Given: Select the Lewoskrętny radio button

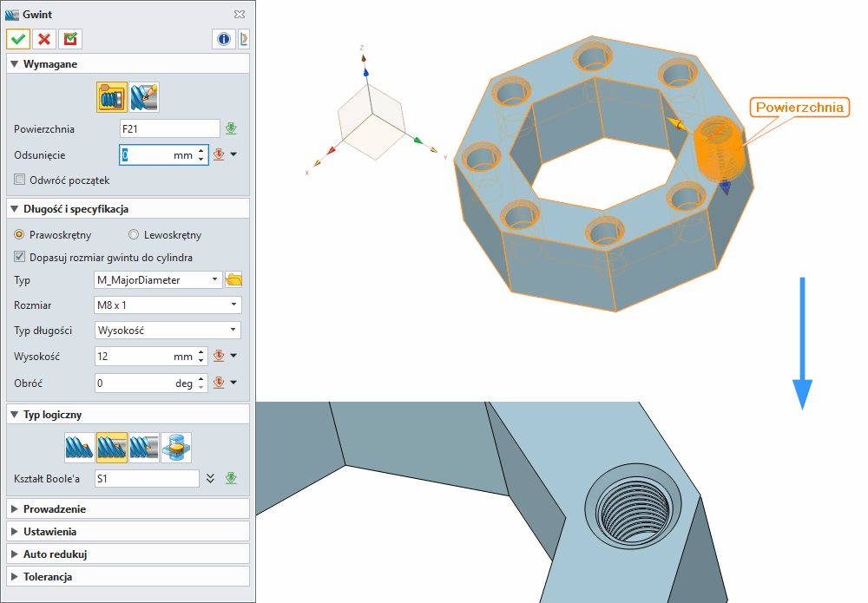Looking at the screenshot, I should [134, 235].
